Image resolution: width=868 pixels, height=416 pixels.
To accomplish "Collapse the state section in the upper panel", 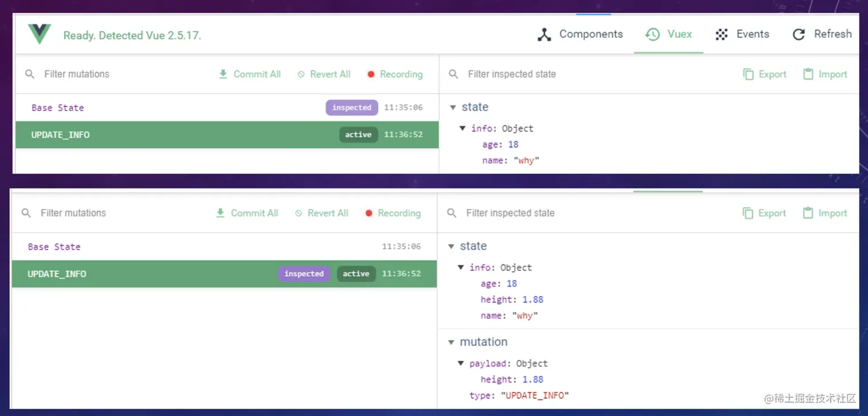I will point(453,107).
